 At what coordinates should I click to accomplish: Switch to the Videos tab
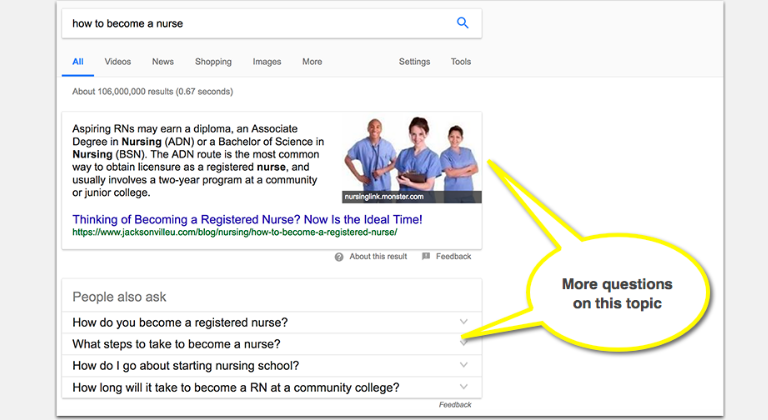click(118, 62)
